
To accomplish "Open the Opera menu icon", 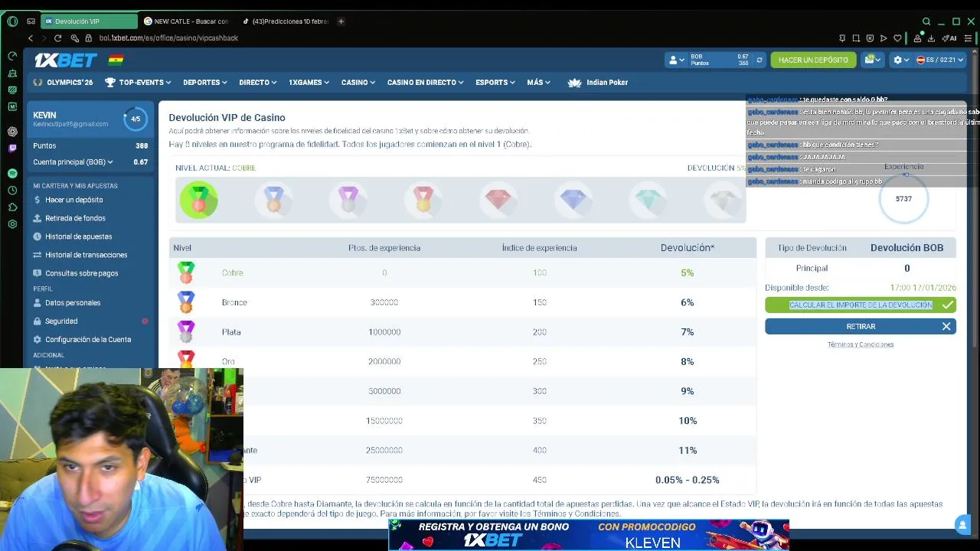I will click(x=12, y=21).
